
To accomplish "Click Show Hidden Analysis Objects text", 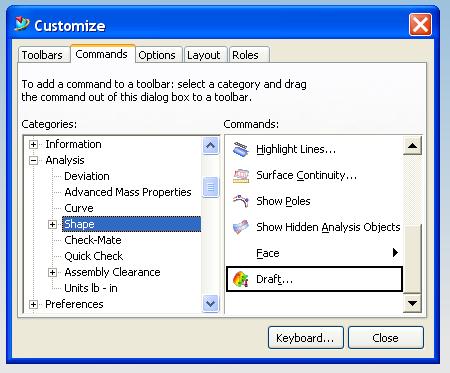I will (328, 227).
